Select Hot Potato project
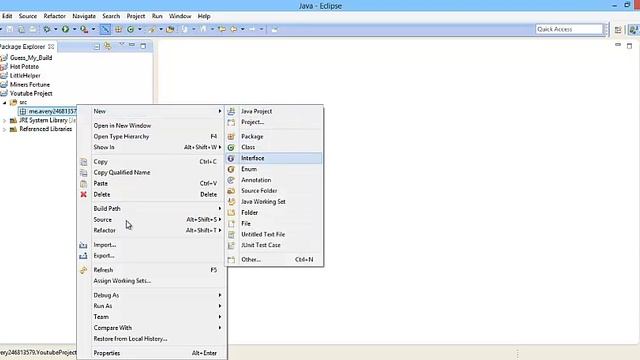Screen dimensions: 640x360 [24, 67]
